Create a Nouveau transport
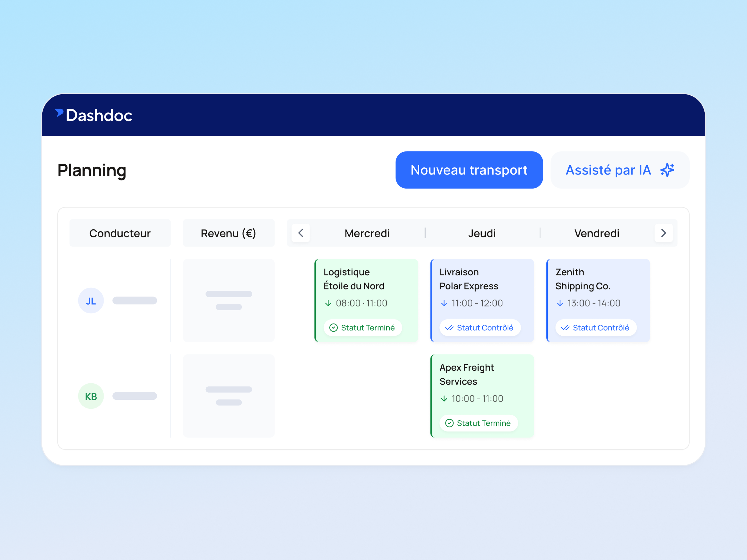747x560 pixels. (469, 170)
